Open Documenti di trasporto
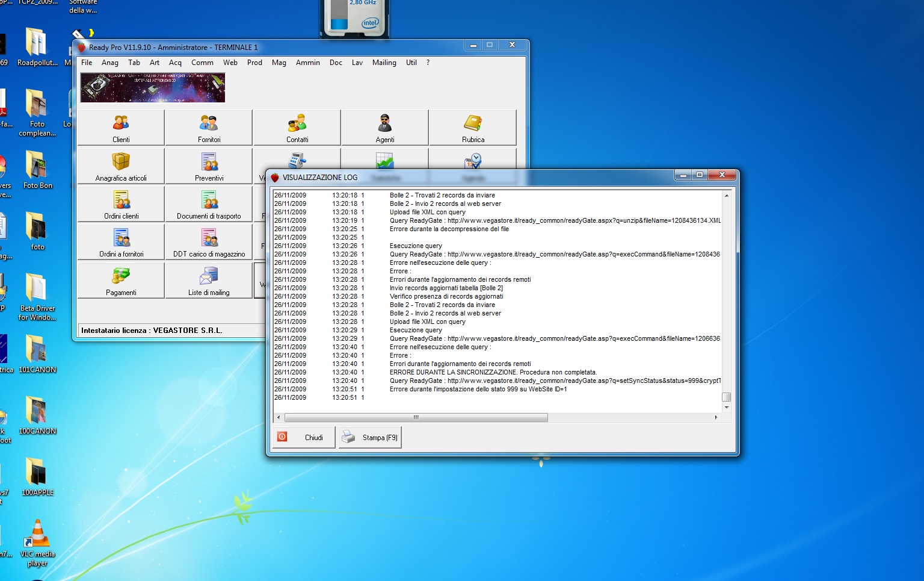 209,204
